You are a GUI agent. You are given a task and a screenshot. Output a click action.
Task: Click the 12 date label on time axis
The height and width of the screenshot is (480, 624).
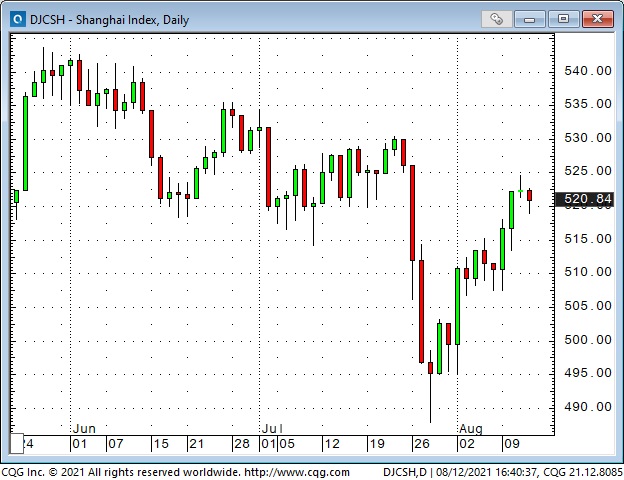[332, 444]
